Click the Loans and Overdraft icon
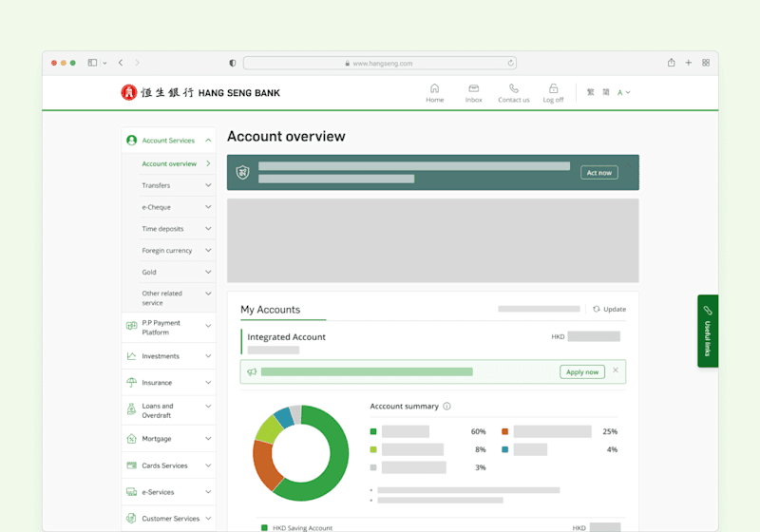Viewport: 760px width, 532px height. tap(131, 409)
